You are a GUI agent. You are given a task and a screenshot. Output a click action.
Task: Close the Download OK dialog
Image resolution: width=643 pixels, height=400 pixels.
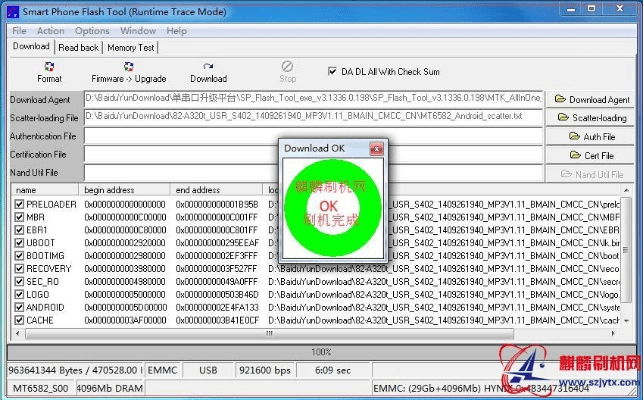tap(376, 148)
